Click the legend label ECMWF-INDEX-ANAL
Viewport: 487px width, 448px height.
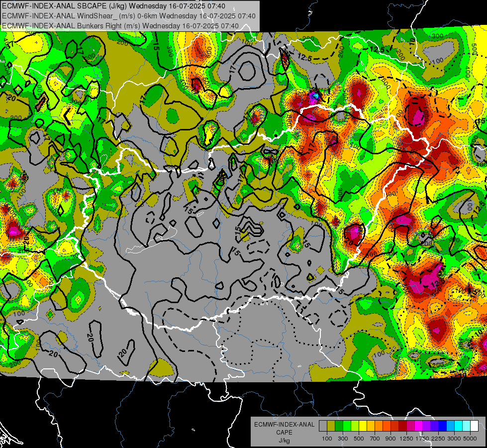click(284, 425)
